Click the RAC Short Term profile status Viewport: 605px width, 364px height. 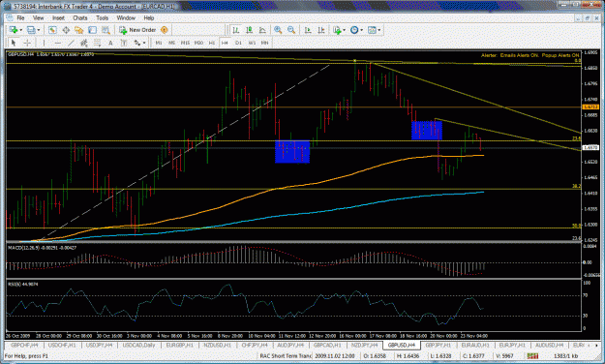(286, 355)
